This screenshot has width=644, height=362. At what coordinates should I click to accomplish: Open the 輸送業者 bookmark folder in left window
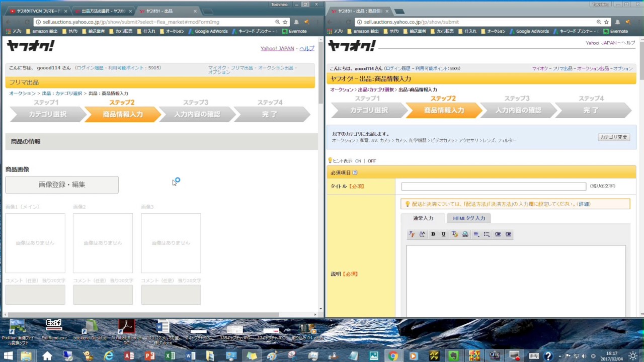tap(93, 31)
